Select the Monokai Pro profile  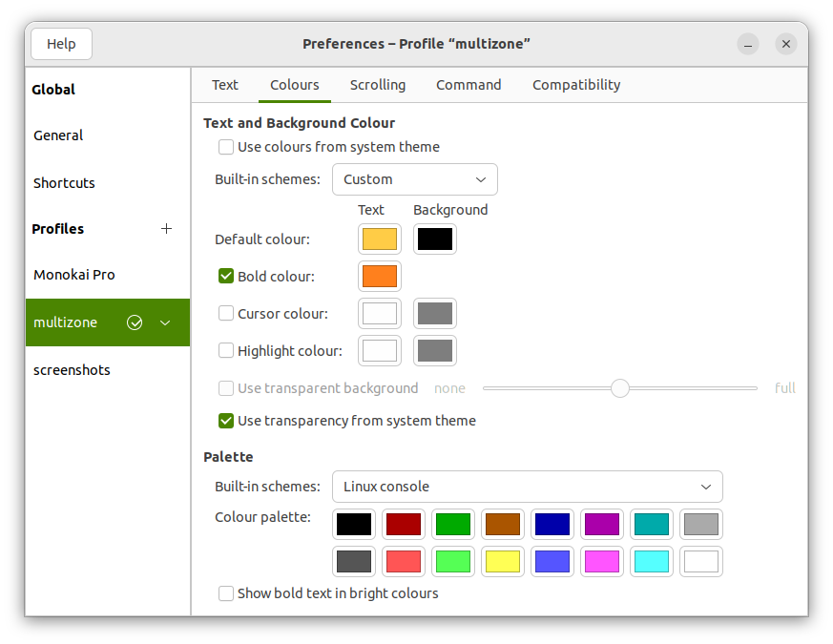[x=74, y=275]
